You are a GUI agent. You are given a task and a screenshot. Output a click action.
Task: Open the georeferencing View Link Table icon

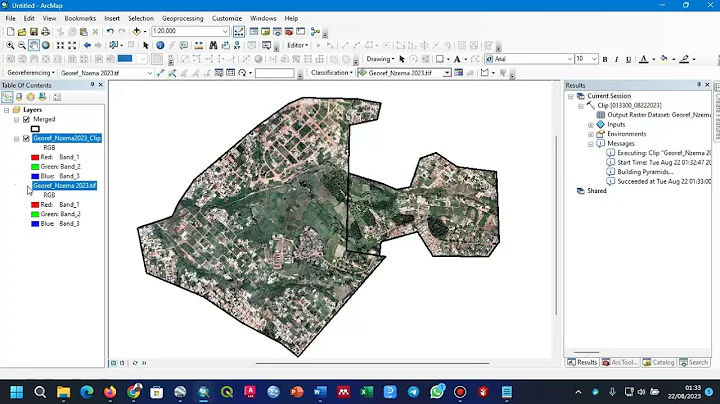point(231,73)
